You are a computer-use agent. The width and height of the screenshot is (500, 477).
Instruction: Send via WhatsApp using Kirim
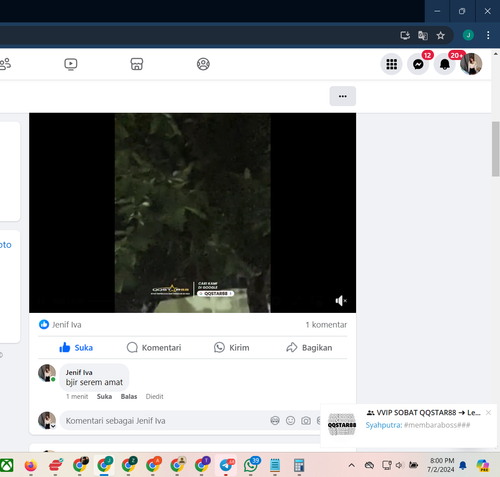231,348
